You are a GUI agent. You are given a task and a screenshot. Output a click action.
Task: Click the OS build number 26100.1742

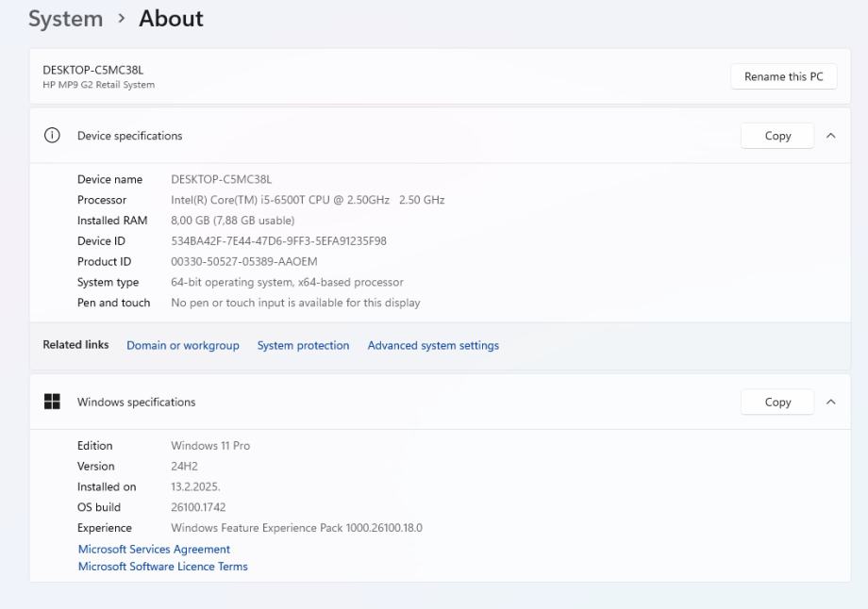pyautogui.click(x=198, y=507)
